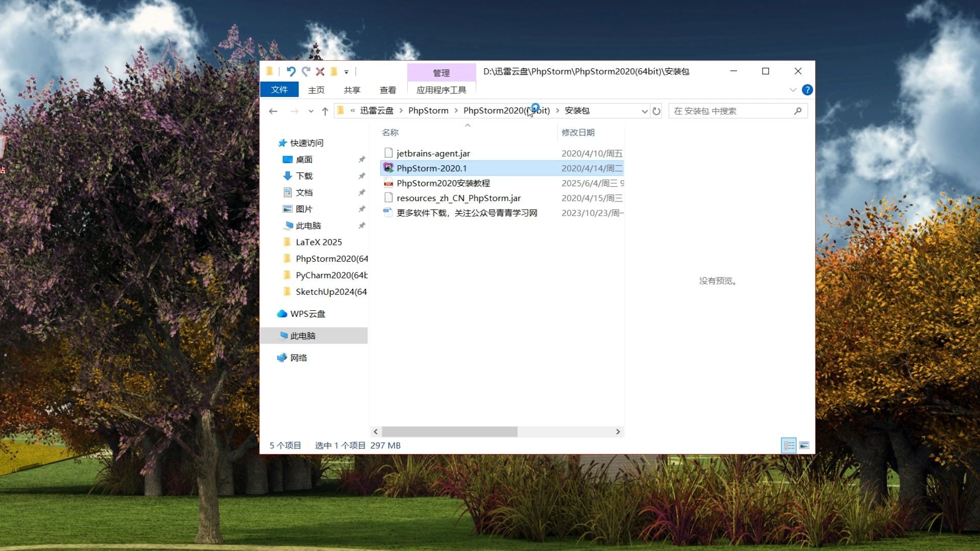Open pinned 此电脑 under quick access
This screenshot has height=551, width=980.
(x=308, y=226)
